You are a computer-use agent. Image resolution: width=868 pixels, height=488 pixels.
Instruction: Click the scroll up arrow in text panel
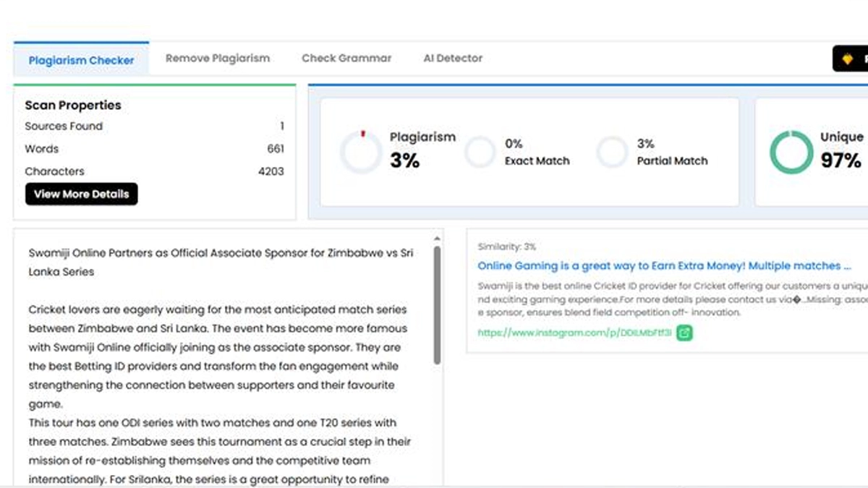[437, 239]
